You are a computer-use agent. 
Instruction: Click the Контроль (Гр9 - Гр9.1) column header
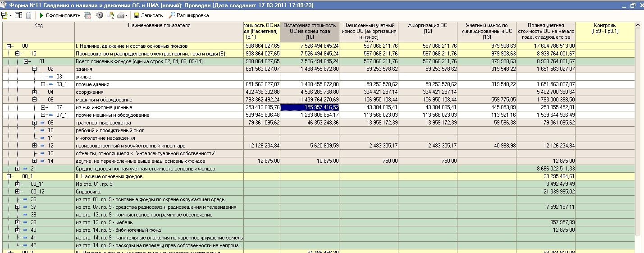pyautogui.click(x=605, y=32)
